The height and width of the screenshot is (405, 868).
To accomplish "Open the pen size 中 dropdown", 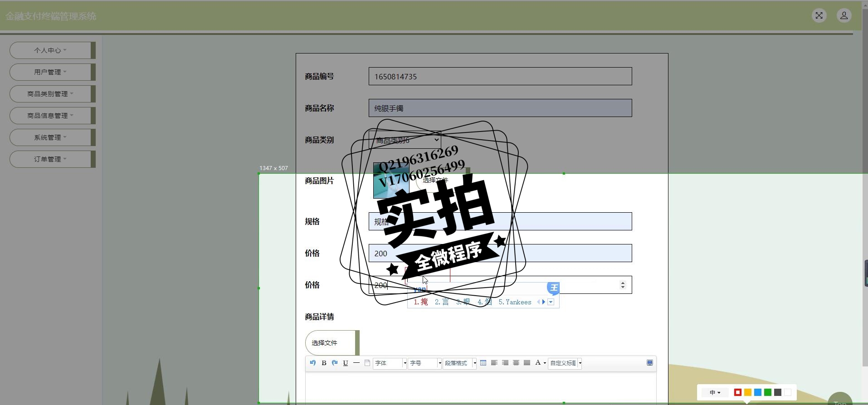I will click(x=715, y=392).
